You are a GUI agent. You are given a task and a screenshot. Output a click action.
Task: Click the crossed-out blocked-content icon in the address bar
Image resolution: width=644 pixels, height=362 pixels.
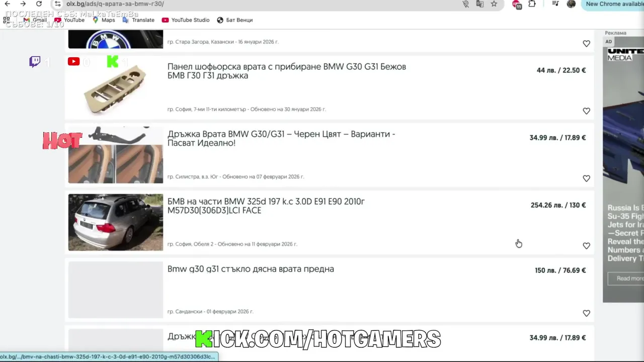(465, 4)
